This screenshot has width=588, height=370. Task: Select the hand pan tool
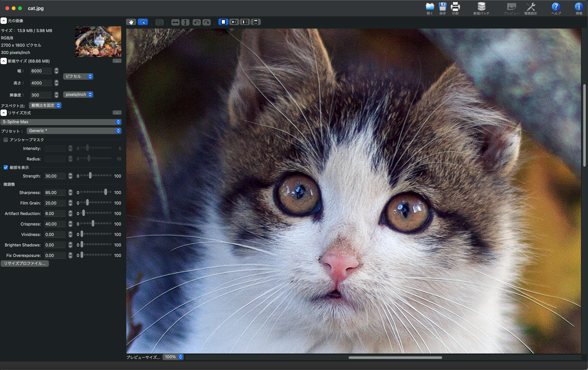tap(131, 22)
